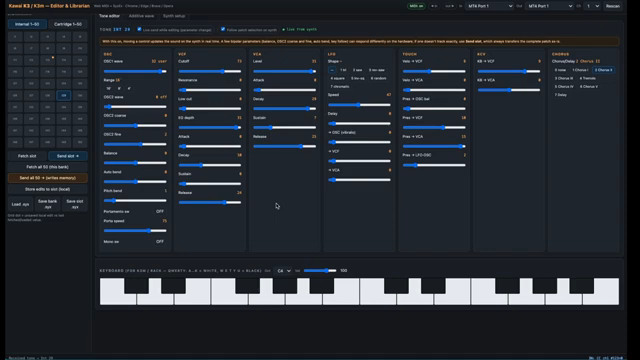This screenshot has width=640, height=360.
Task: Adjust the Porta speed slider
Action: (135, 231)
